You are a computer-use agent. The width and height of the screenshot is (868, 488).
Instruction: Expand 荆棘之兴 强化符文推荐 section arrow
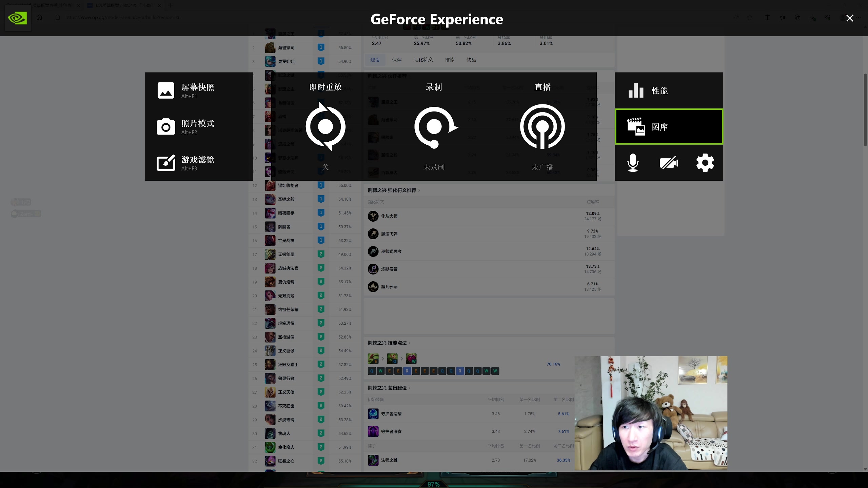[419, 190]
